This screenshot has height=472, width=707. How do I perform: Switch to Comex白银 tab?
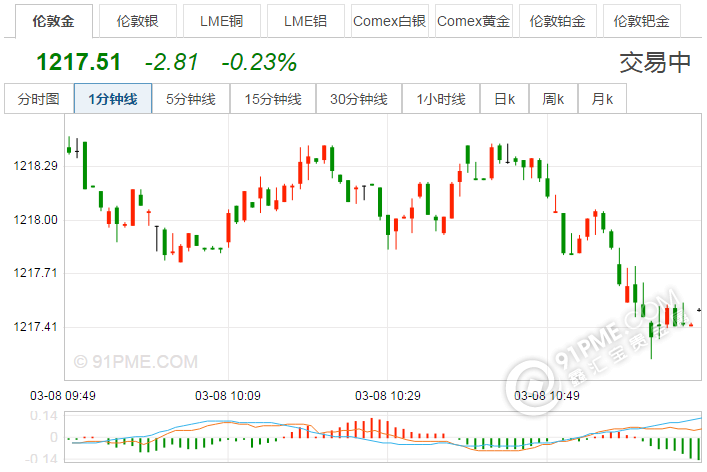coord(390,21)
